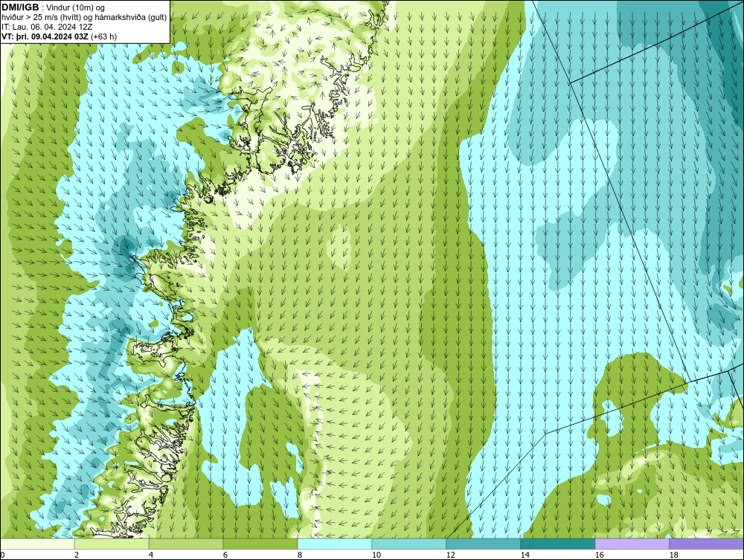
Task: Click the 8–10 m/s light cyan swatch
Action: pyautogui.click(x=335, y=544)
